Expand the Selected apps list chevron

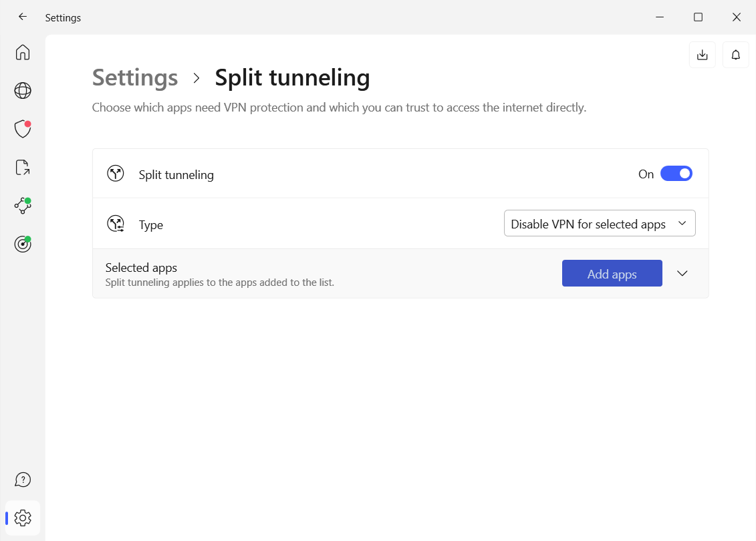click(682, 273)
